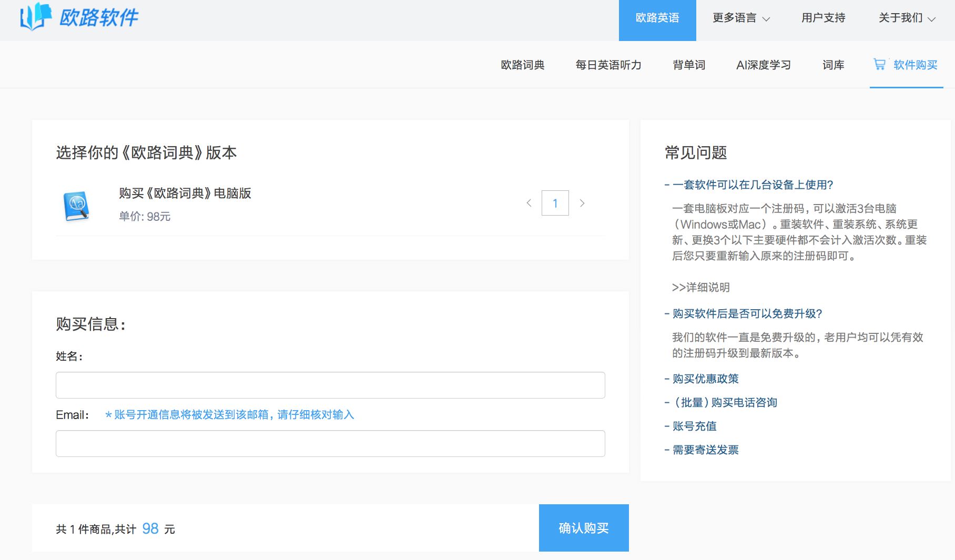The height and width of the screenshot is (560, 955).
Task: Decrease quantity with left arrow
Action: tap(529, 203)
